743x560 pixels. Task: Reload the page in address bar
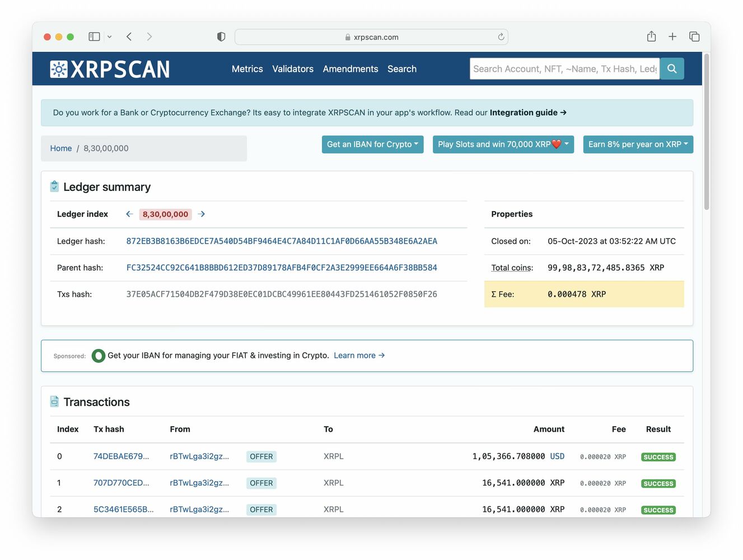[x=501, y=37]
